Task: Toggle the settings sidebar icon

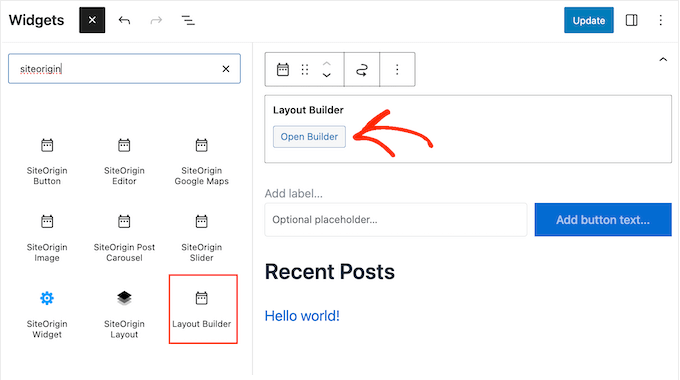Action: [x=631, y=20]
